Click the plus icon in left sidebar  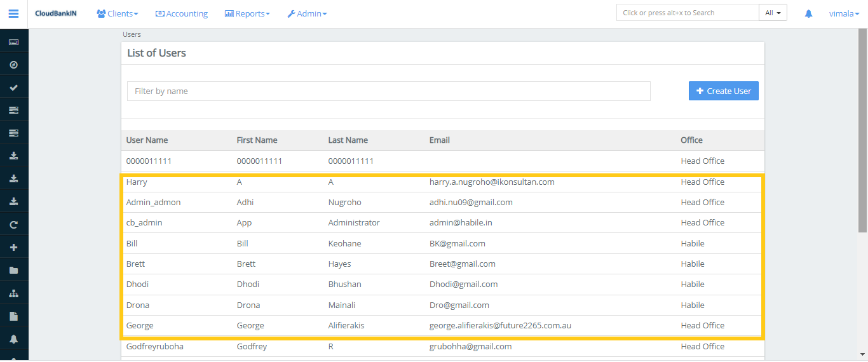click(13, 248)
